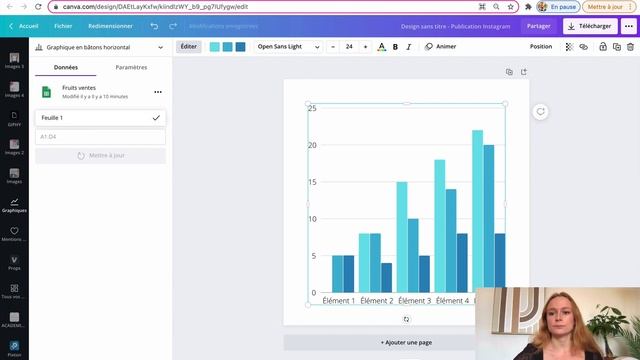This screenshot has width=640, height=360.
Task: Increase font size with plus
Action: 365,47
